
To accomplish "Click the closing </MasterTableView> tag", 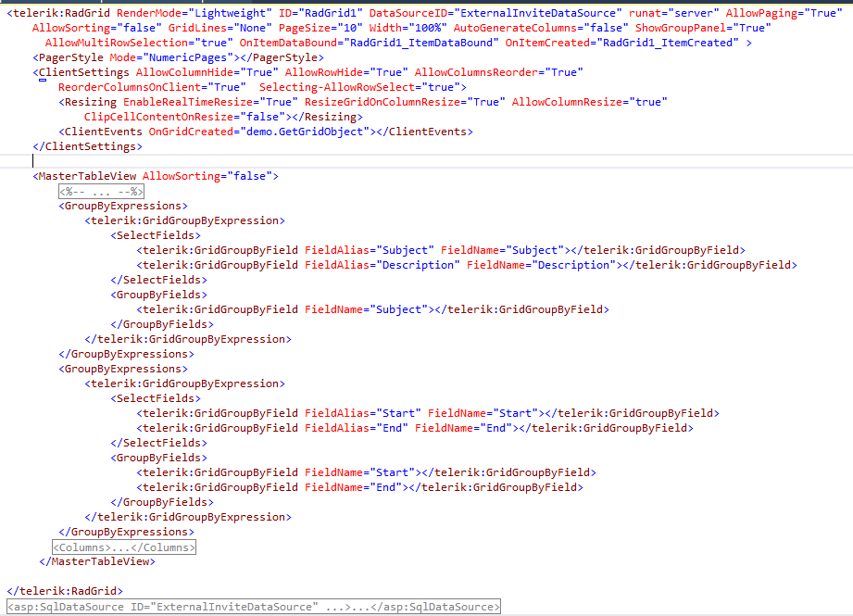I will 97,561.
